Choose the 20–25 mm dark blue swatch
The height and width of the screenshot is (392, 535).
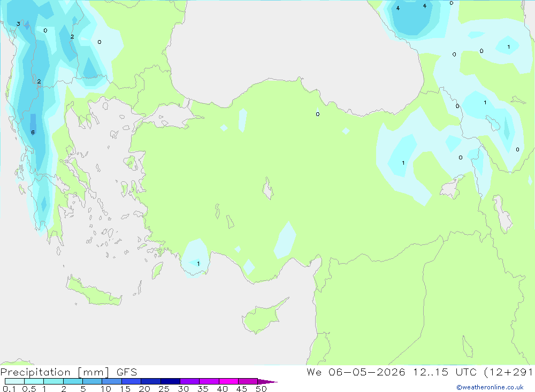(150, 381)
